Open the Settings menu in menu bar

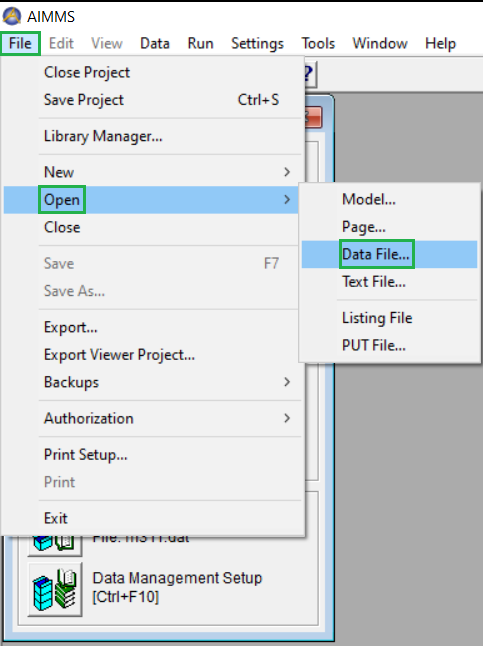pos(257,43)
